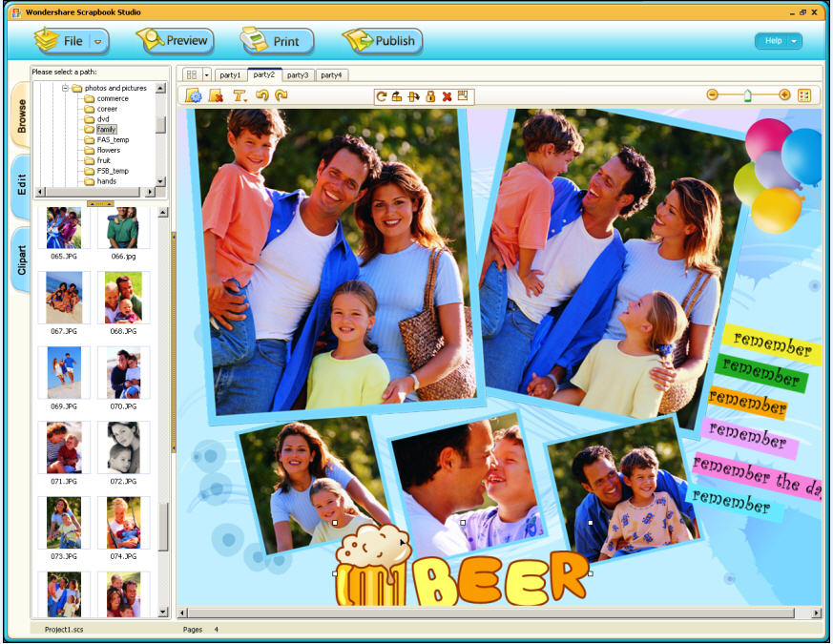This screenshot has height=644, width=833.
Task: Select the balloons clipart on canvas
Action: coord(777,176)
